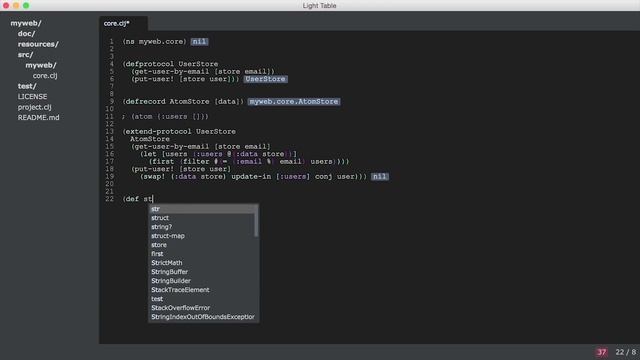Select StackOverflowError suggestion
Viewport: 640px width, 360px height.
coord(203,308)
